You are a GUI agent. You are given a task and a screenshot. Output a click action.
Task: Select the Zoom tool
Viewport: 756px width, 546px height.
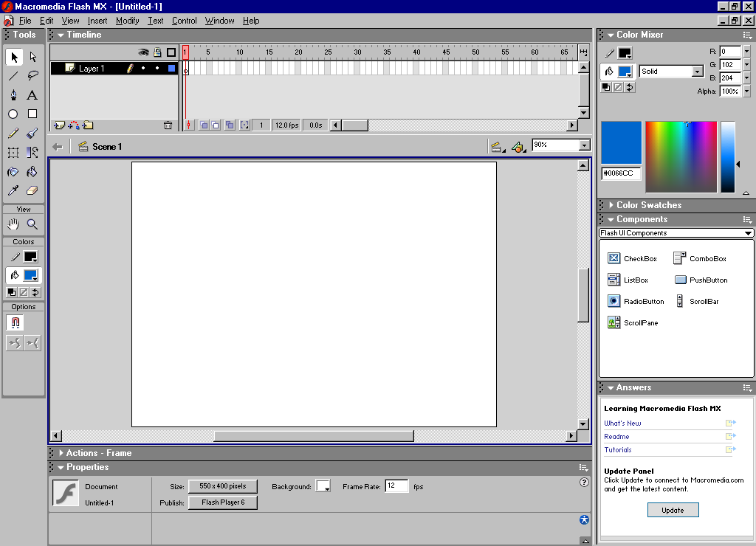(x=32, y=224)
